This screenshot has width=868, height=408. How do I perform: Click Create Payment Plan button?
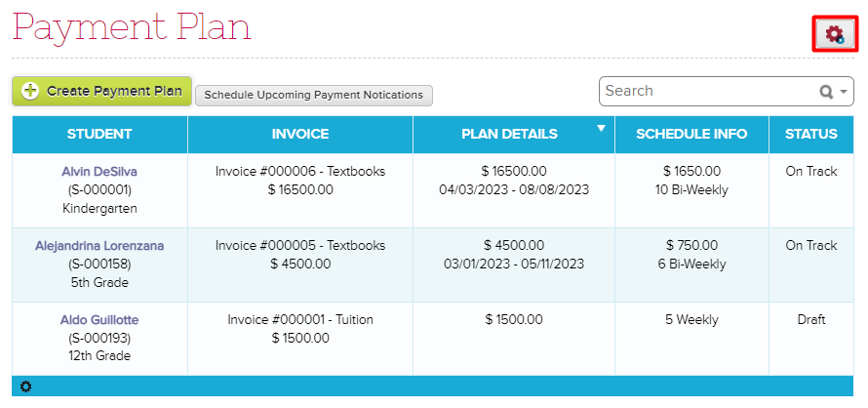point(101,91)
